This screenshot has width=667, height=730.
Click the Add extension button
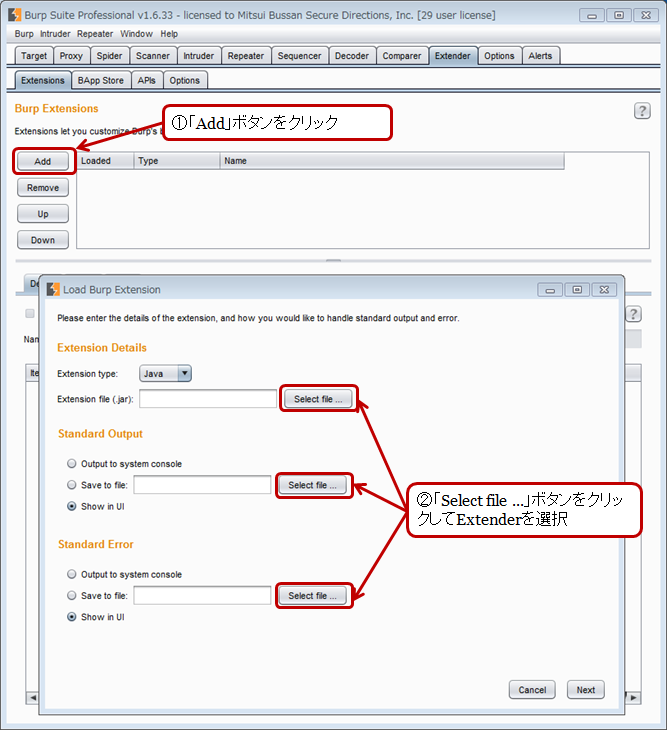pyautogui.click(x=43, y=161)
